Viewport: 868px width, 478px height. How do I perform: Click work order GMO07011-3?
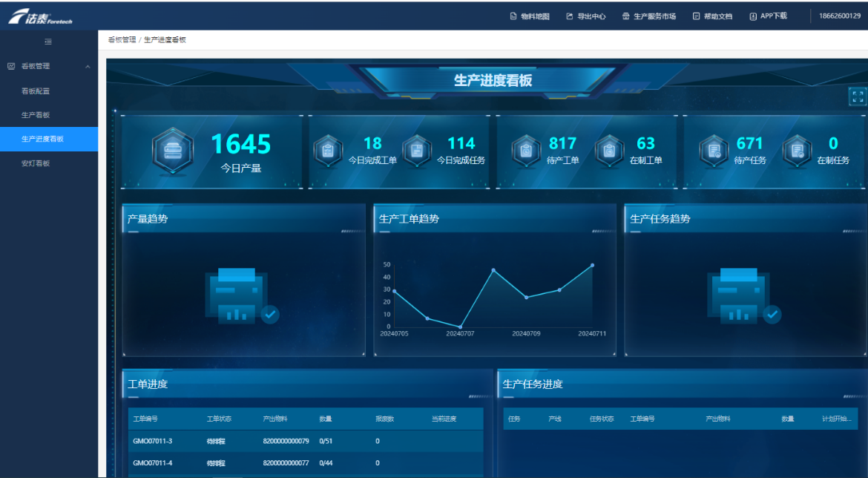coord(153,441)
